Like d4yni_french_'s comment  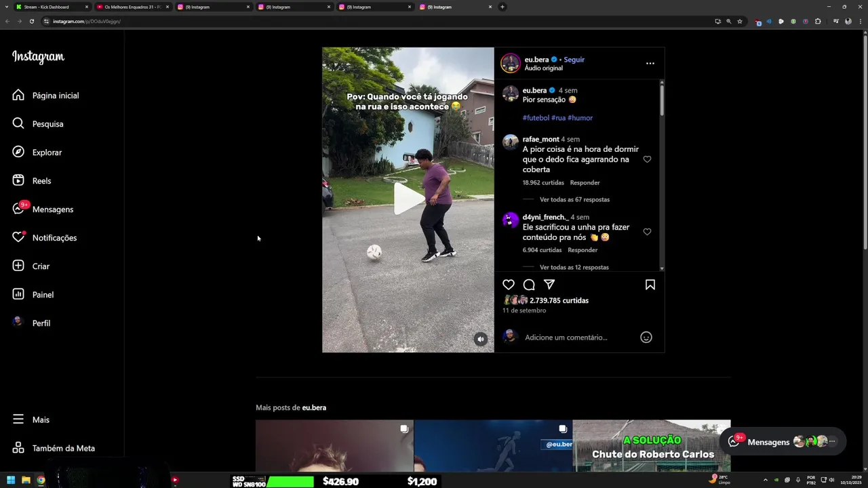(x=647, y=232)
